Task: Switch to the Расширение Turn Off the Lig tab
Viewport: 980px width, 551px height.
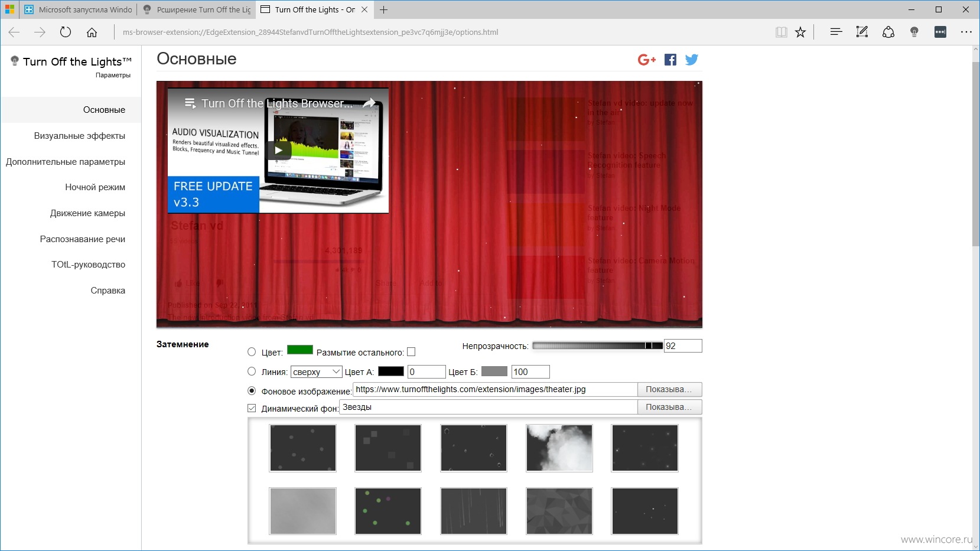Action: point(197,9)
